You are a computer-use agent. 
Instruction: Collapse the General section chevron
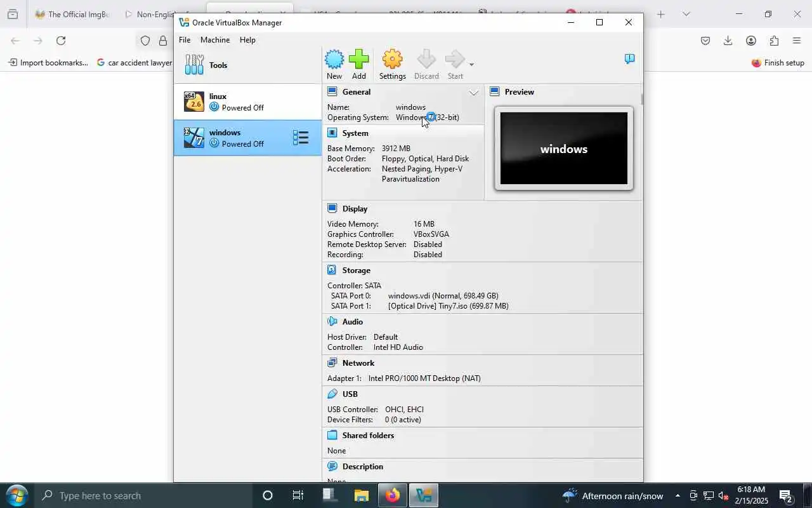point(474,93)
